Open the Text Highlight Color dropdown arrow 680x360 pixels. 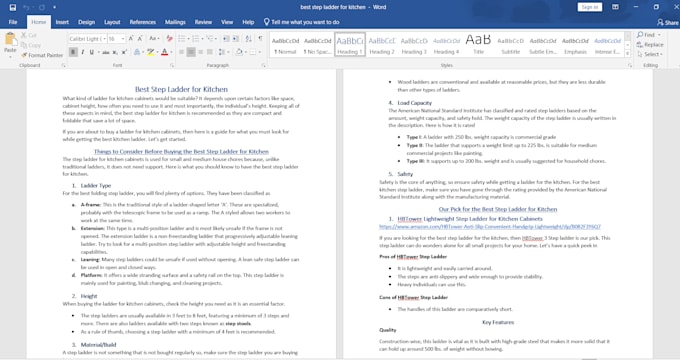[x=157, y=52]
